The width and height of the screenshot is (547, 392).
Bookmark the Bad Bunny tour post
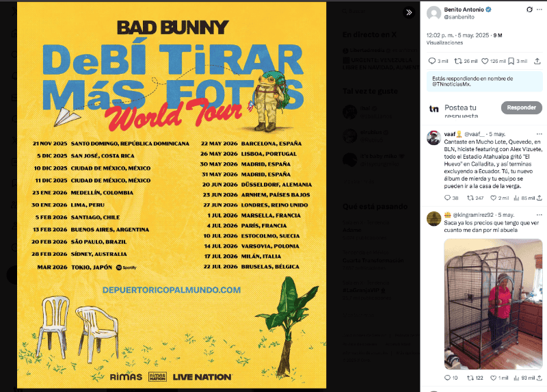pos(511,61)
